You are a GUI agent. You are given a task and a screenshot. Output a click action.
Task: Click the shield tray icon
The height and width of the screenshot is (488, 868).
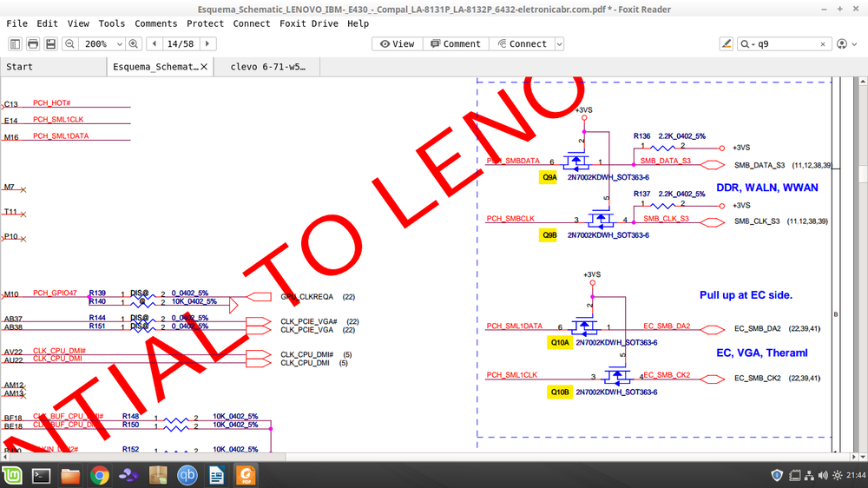click(777, 475)
